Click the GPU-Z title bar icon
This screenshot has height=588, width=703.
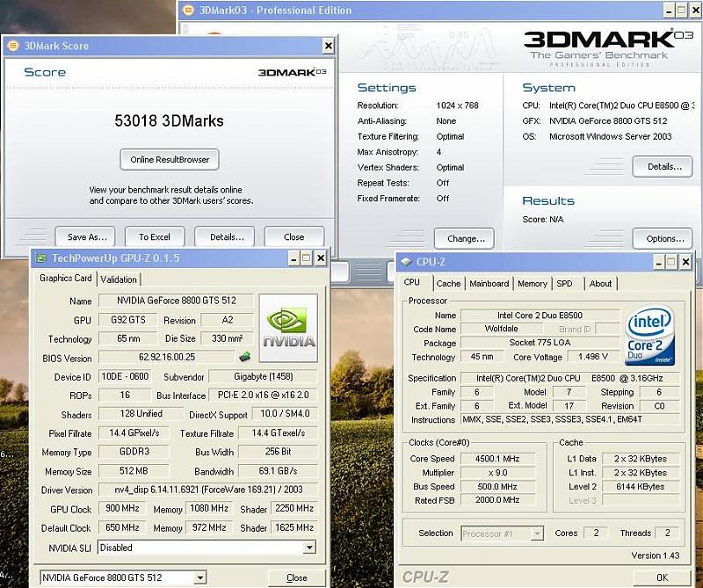point(41,258)
